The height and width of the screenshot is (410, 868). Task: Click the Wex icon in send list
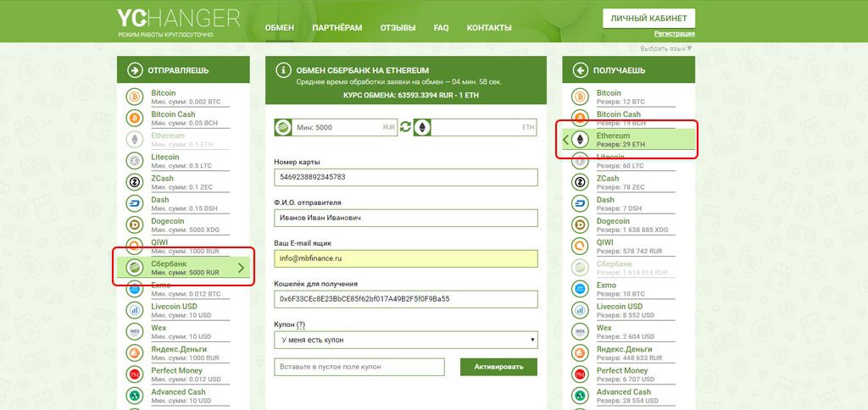coord(134,331)
